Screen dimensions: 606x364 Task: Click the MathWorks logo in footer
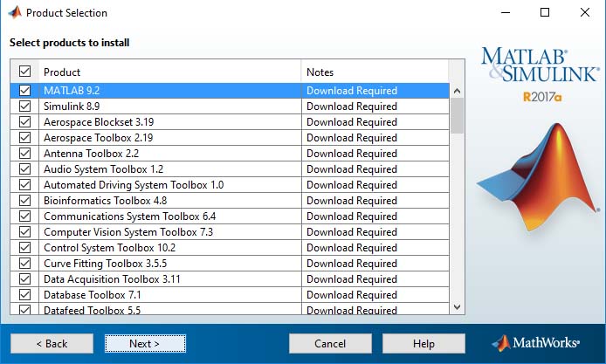(x=535, y=343)
